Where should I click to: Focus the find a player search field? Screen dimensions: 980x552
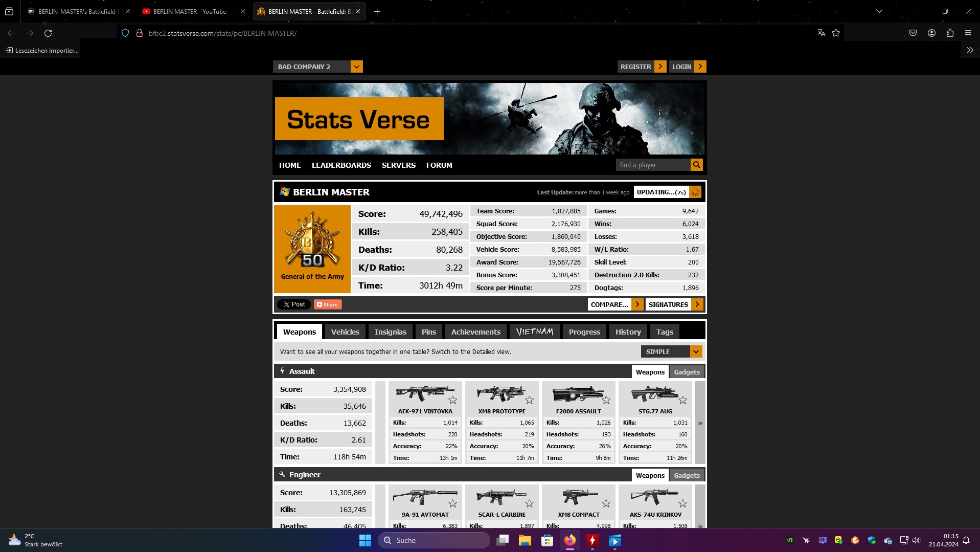[653, 165]
